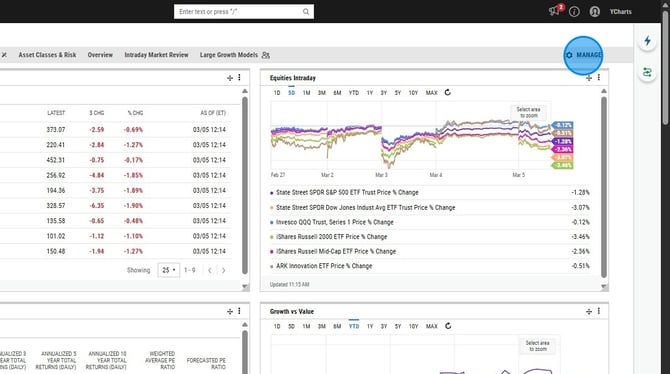Select 6M range on Equities Intraday chart
Viewport: 670px width, 374px height.
click(337, 93)
